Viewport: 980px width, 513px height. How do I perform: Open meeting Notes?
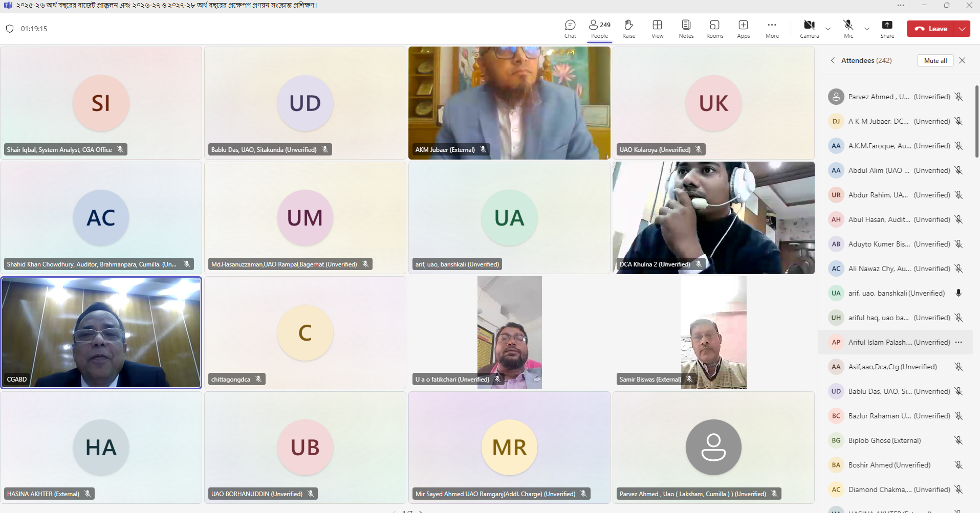pos(686,29)
